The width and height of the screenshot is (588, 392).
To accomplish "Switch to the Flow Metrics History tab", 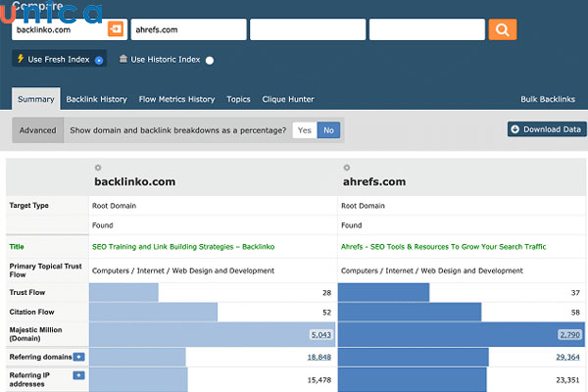I will (176, 99).
